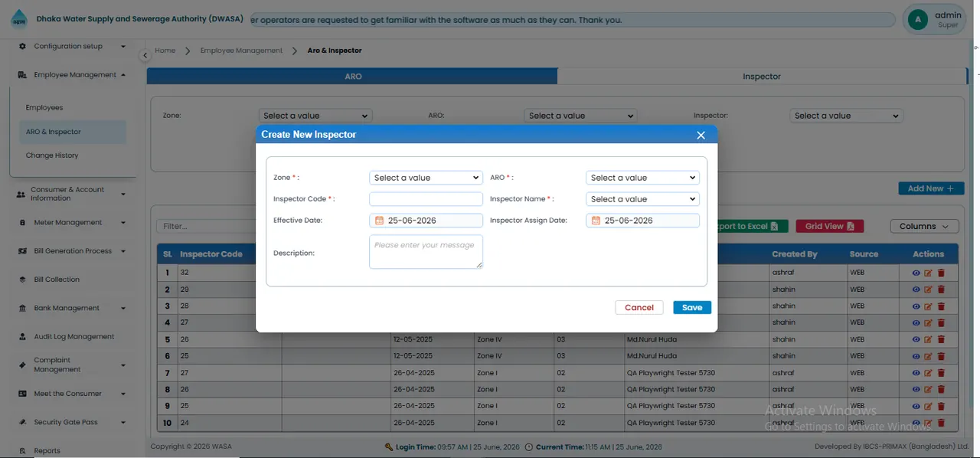Save the new inspector
Viewport: 980px width, 458px height.
[x=692, y=307]
